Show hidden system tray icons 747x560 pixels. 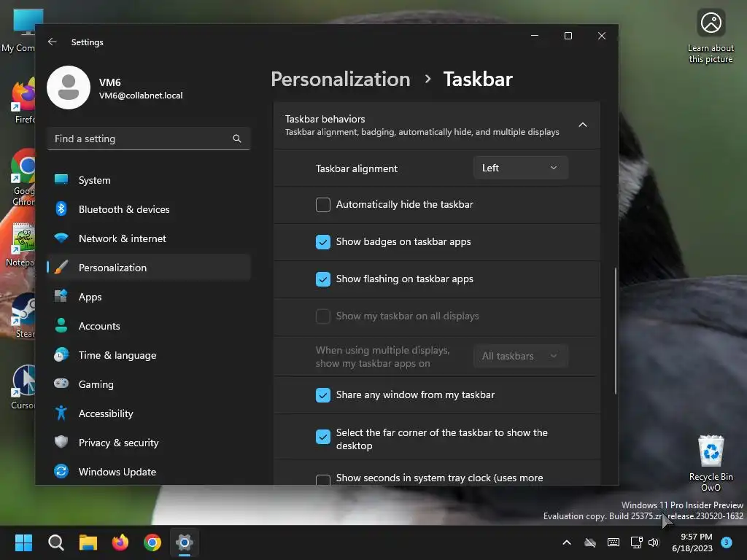[x=566, y=542]
